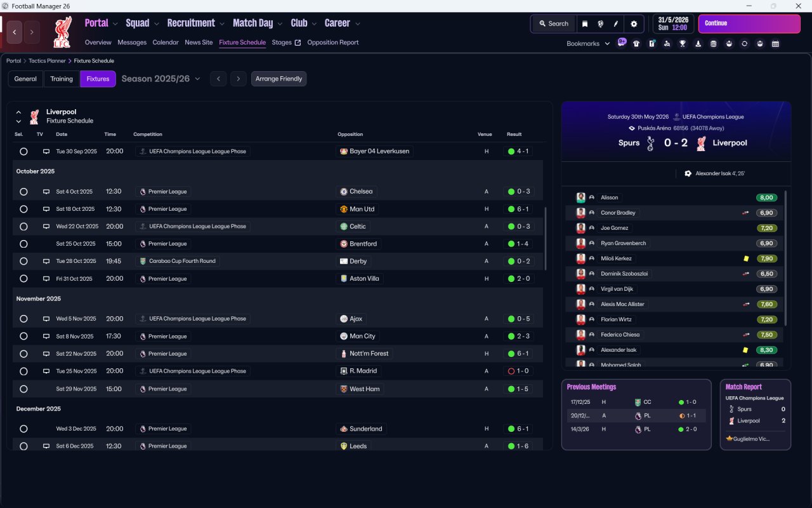
Task: Click the Spurs crest in match summary
Action: [x=650, y=144]
